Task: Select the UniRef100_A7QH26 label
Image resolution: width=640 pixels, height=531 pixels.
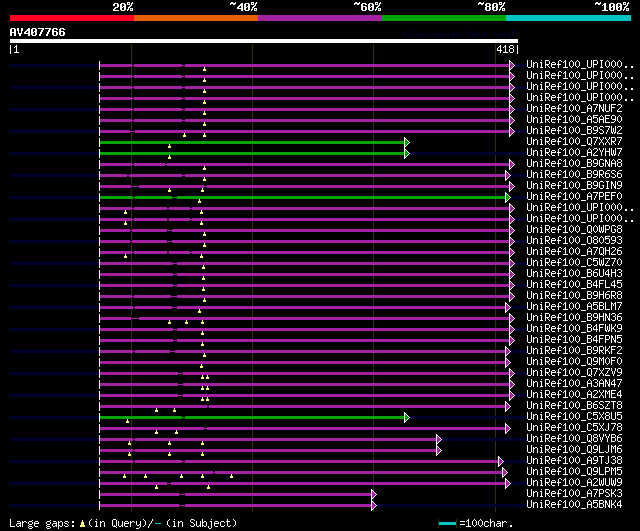Action: 574,252
